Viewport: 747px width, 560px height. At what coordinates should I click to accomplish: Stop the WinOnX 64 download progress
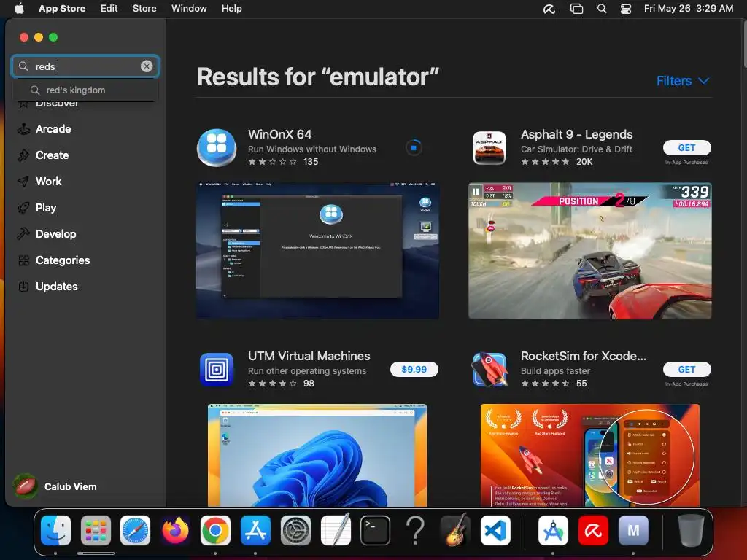[x=414, y=147]
